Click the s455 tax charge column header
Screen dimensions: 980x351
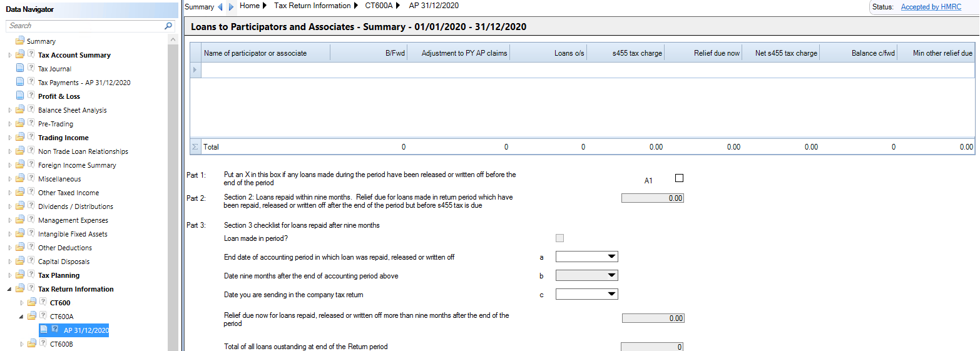point(625,53)
